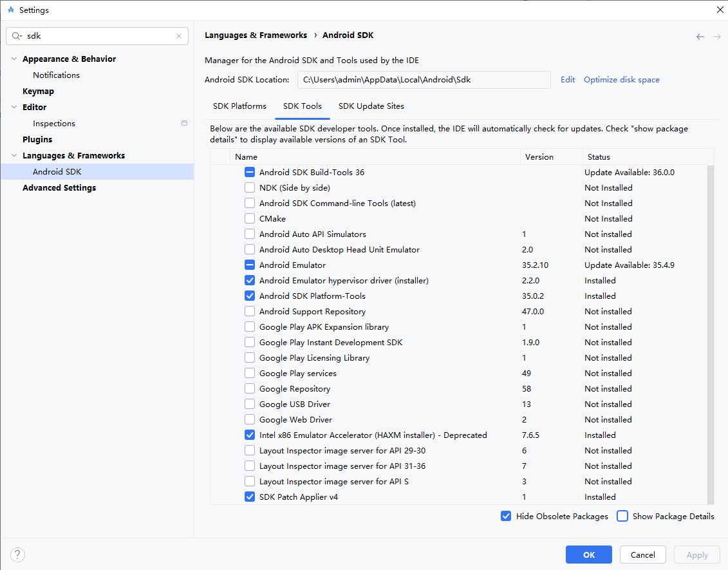The height and width of the screenshot is (570, 728).
Task: Sort by the Status column header
Action: [648, 157]
